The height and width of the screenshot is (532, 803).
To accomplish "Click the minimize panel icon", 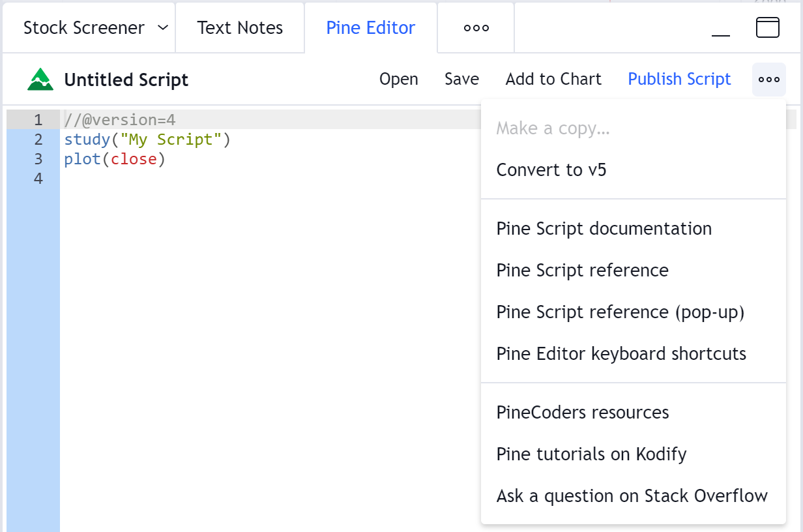I will (x=721, y=29).
